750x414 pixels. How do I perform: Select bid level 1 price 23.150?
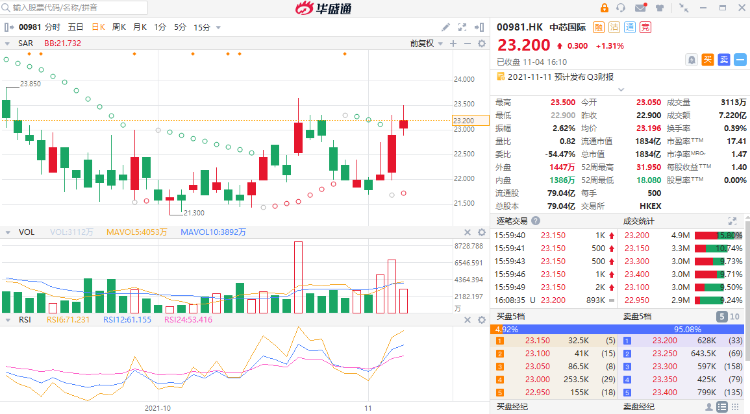tap(538, 340)
